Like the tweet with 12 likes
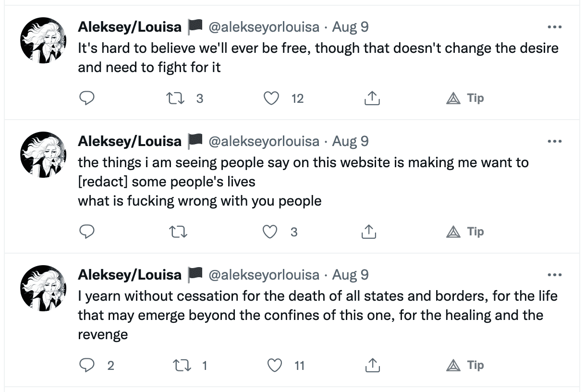This screenshot has height=392, width=585. tap(272, 98)
